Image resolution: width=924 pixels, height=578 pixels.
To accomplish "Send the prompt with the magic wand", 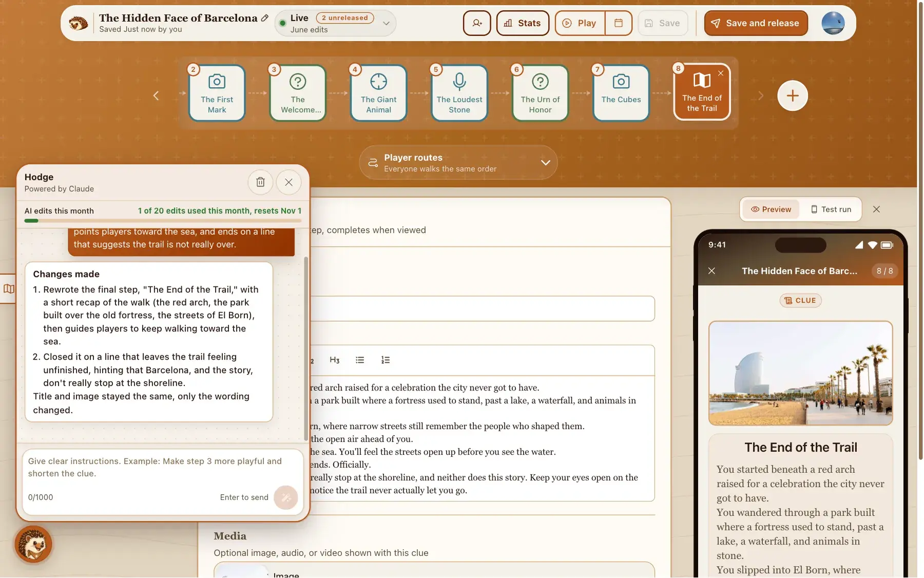I will pyautogui.click(x=286, y=497).
